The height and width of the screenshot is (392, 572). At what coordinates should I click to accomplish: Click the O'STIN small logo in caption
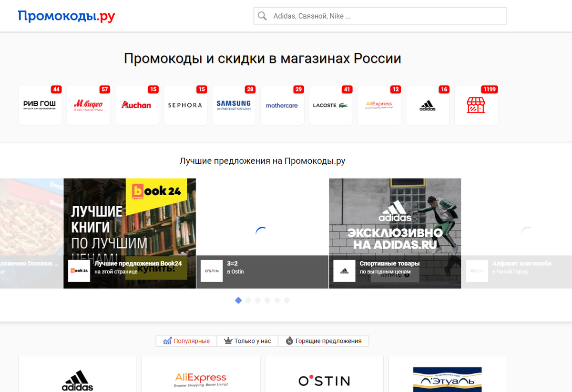[212, 271]
